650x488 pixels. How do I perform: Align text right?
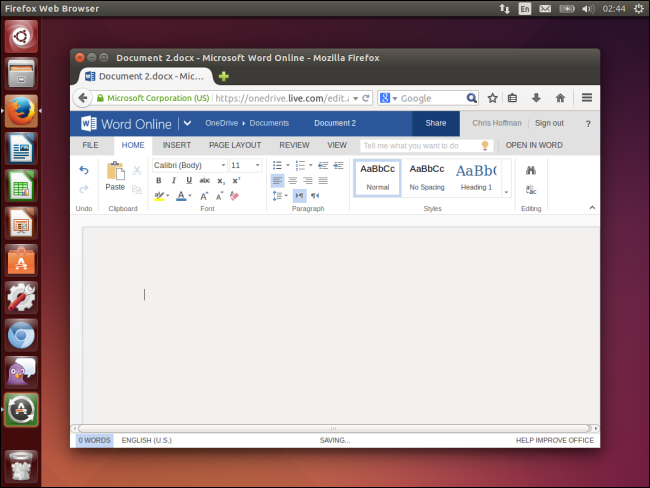pos(308,180)
